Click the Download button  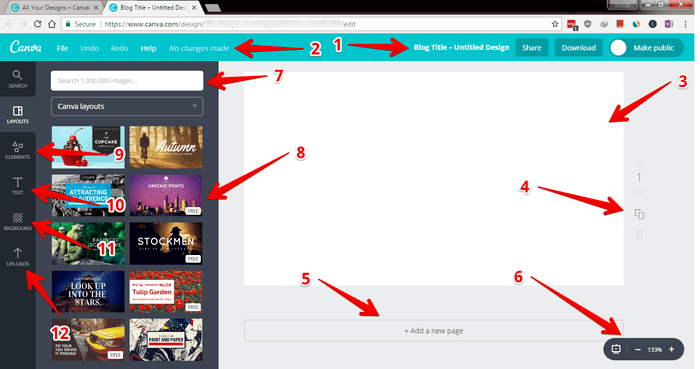tap(579, 48)
